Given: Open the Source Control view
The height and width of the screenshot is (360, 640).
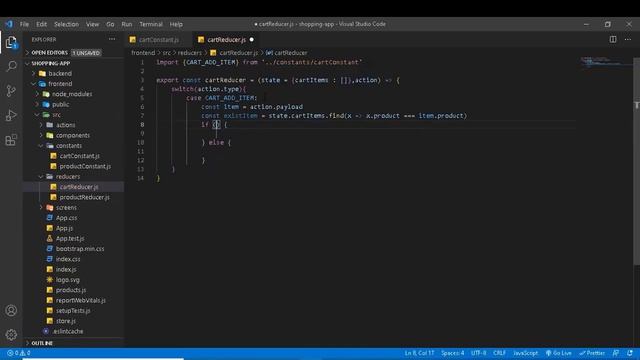Looking at the screenshot, I should click(11, 91).
